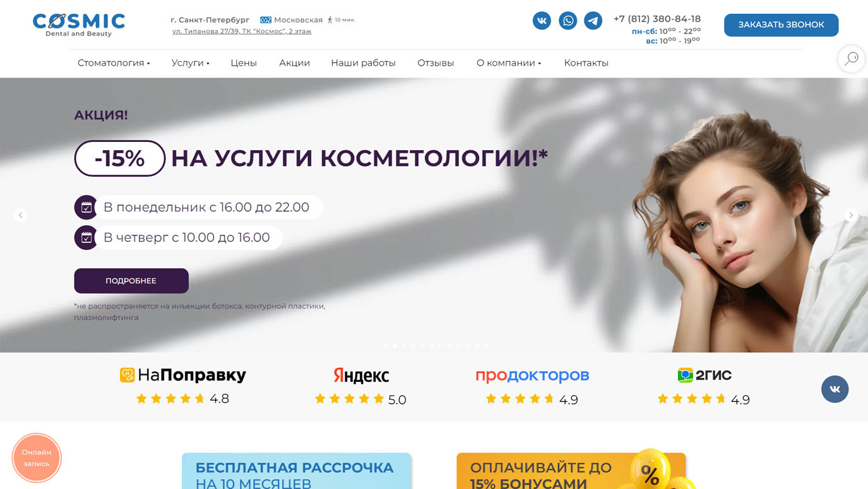Screen dimensions: 868x489
Task: Open Telegram icon in the header
Action: (x=593, y=21)
